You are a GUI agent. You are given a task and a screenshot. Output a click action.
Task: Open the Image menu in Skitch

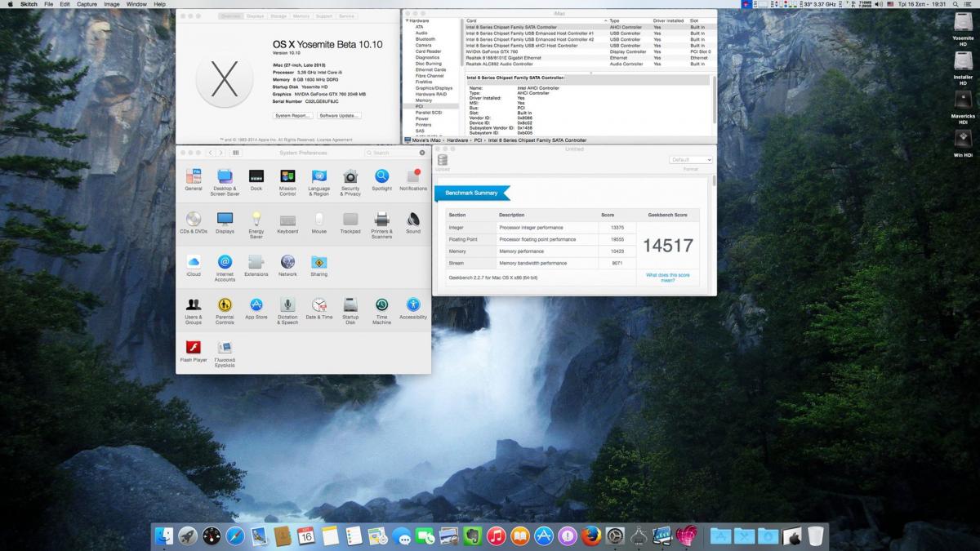112,4
